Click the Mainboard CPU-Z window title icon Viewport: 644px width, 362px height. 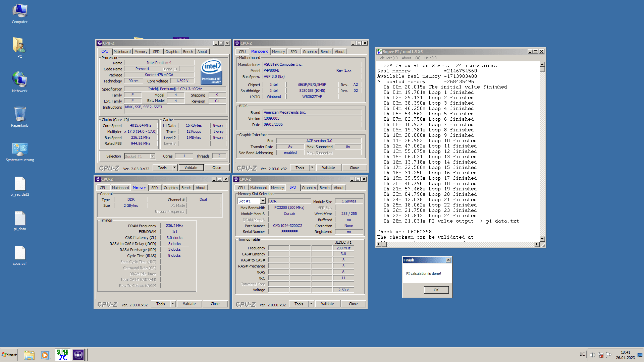pos(237,43)
